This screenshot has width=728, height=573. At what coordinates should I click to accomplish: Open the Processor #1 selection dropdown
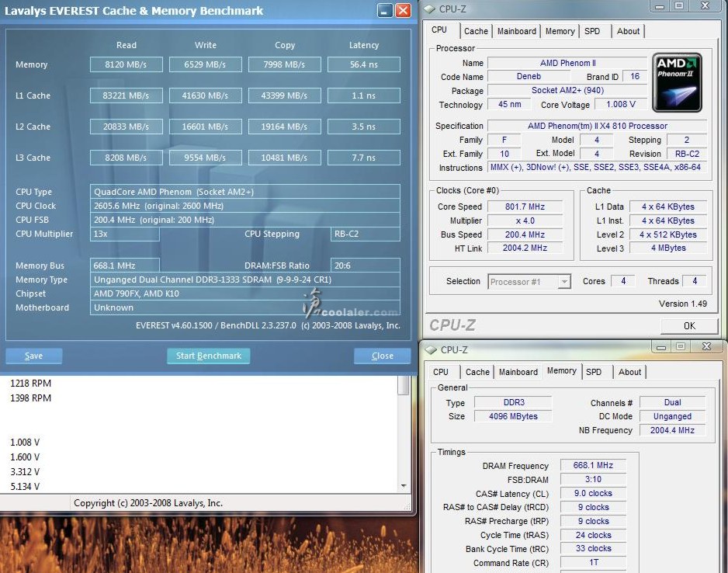(x=564, y=282)
